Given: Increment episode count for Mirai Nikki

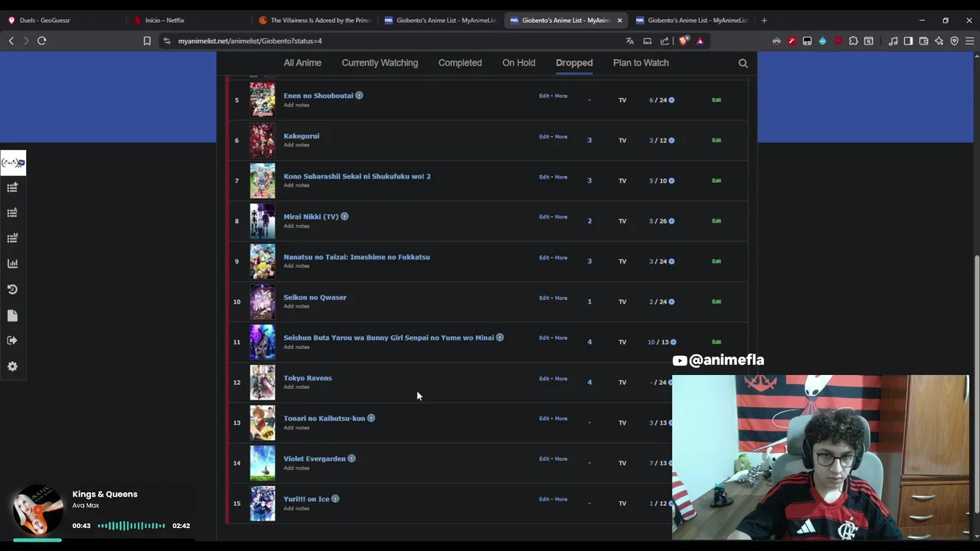Looking at the screenshot, I should (x=671, y=221).
